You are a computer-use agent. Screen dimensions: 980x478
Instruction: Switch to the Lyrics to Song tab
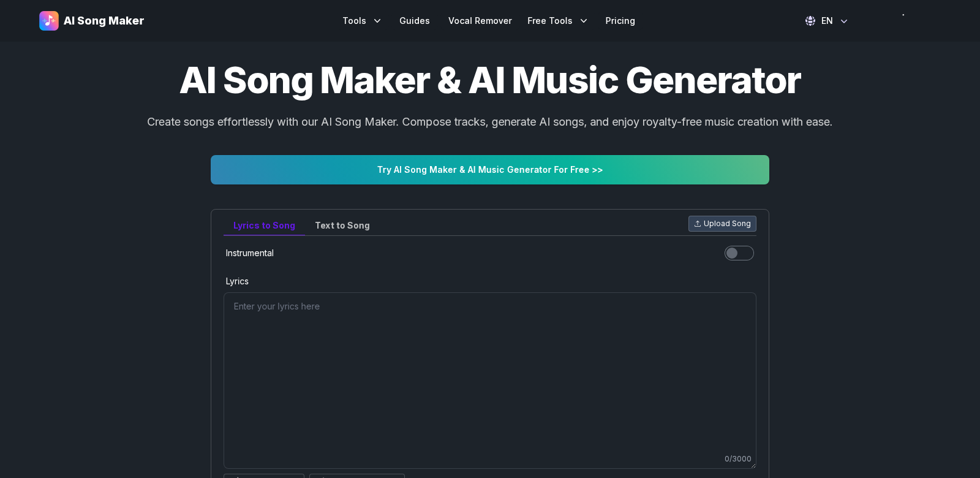[264, 226]
